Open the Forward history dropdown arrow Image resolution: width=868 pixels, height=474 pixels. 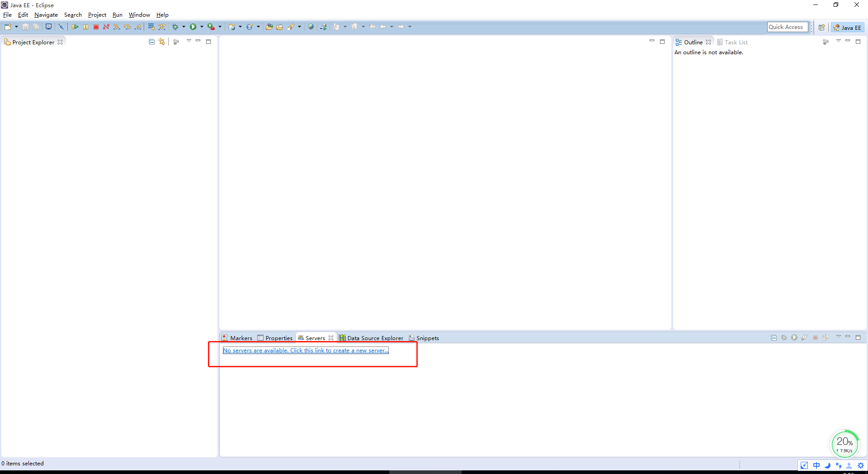pos(410,27)
